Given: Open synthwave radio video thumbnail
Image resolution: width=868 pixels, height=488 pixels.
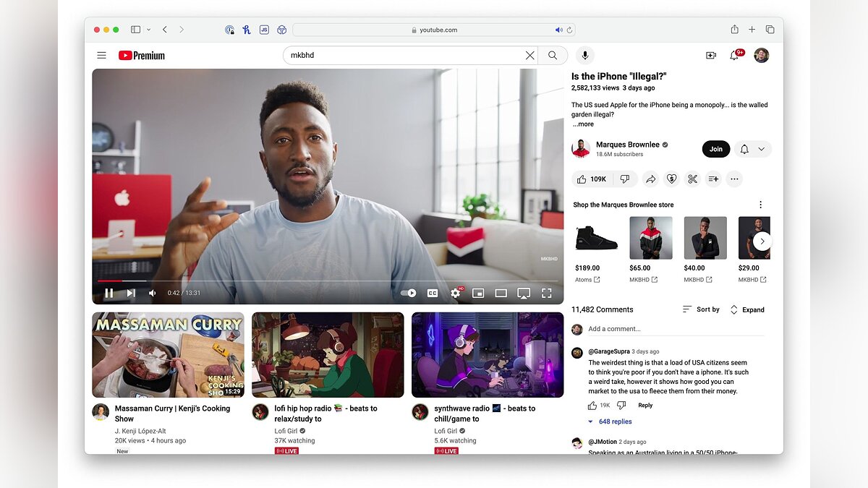Looking at the screenshot, I should click(488, 355).
